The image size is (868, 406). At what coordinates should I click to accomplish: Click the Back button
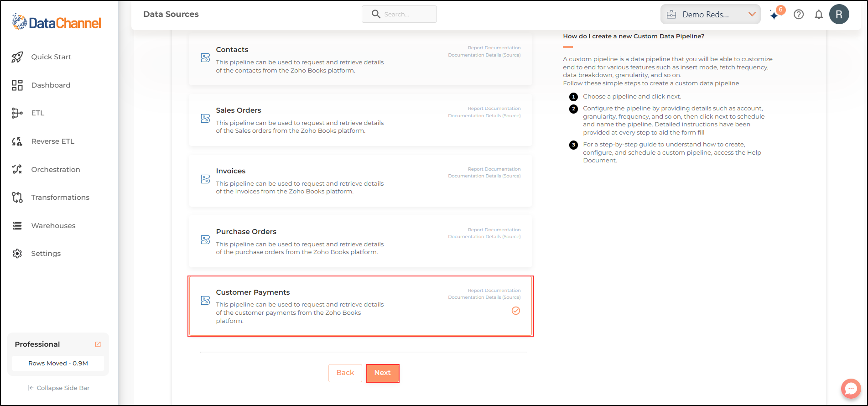coord(345,373)
